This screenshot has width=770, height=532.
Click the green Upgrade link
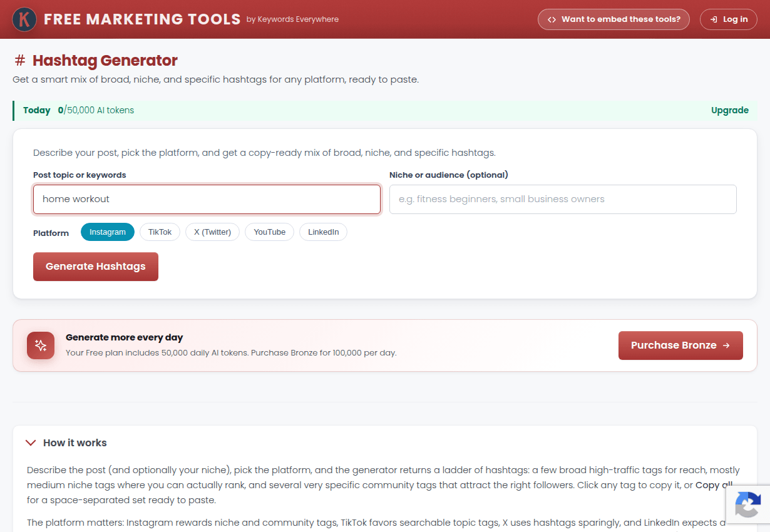pyautogui.click(x=730, y=110)
